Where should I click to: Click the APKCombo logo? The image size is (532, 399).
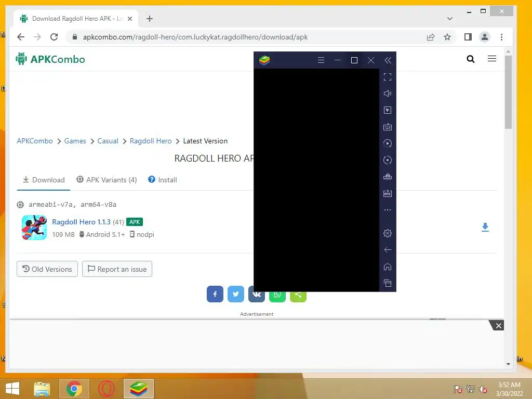tap(50, 59)
